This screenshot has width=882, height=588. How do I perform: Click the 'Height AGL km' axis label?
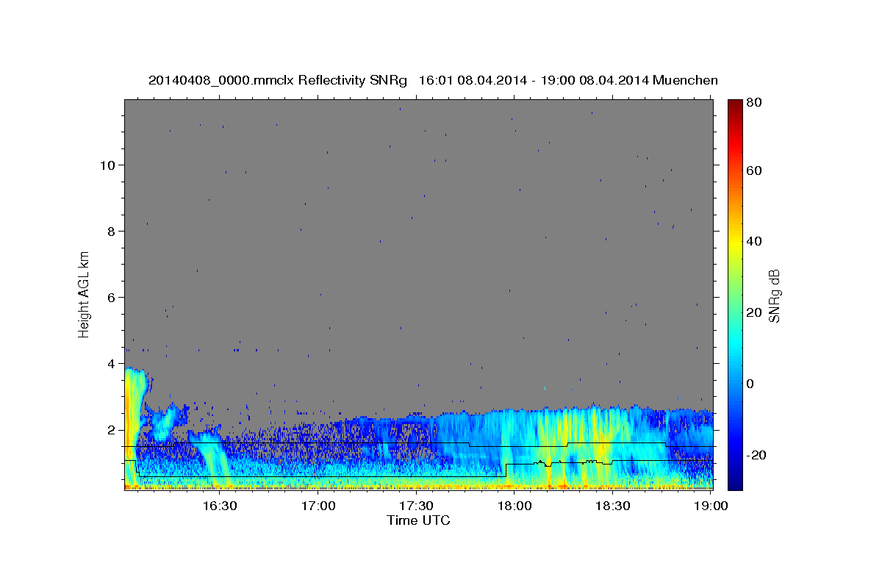click(84, 293)
